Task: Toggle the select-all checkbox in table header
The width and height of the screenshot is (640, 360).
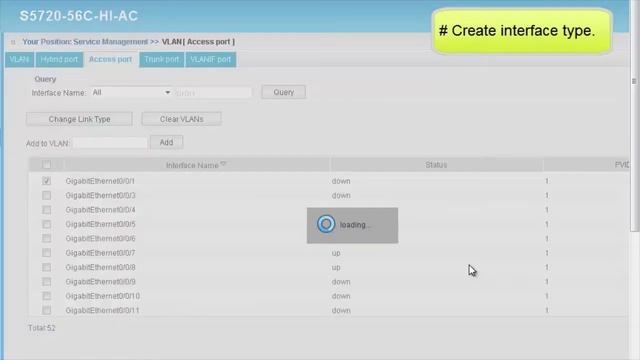Action: [x=47, y=165]
